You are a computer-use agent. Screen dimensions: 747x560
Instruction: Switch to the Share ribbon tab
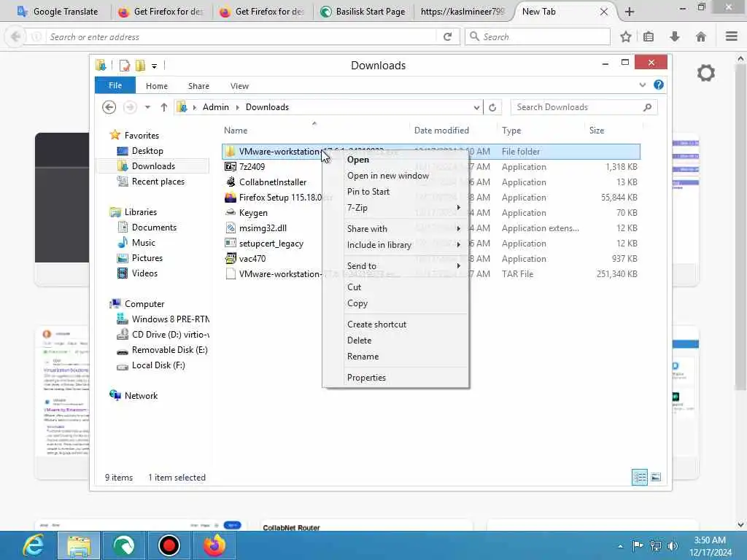click(x=198, y=86)
